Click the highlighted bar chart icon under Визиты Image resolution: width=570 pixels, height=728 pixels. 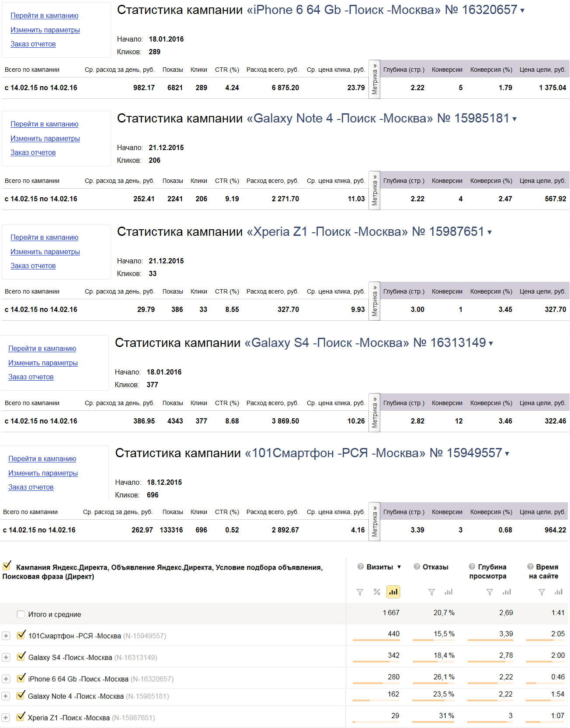[x=393, y=592]
